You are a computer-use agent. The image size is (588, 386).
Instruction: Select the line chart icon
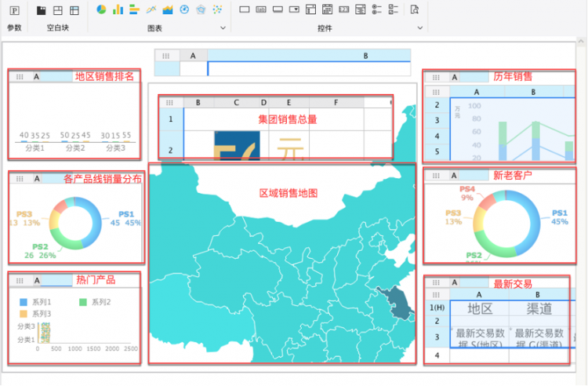(151, 9)
